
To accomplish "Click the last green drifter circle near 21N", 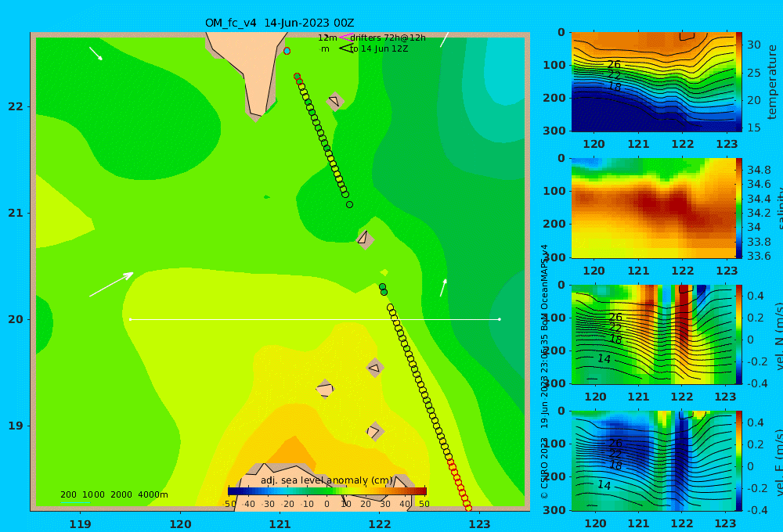I will (x=349, y=205).
